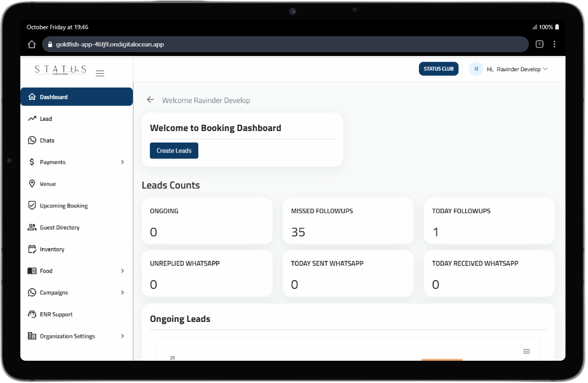The width and height of the screenshot is (588, 383).
Task: Open the Ongoing Leads chart menu icon
Action: pos(526,351)
